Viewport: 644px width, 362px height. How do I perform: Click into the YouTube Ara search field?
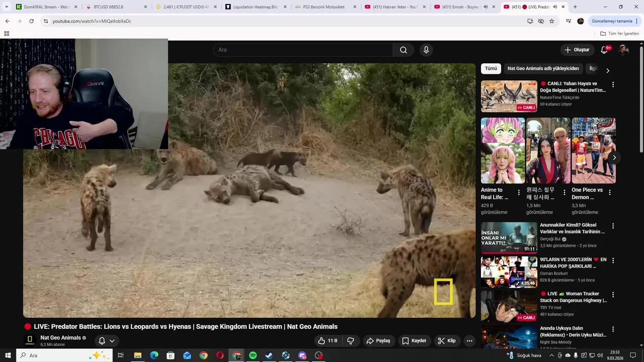point(303,50)
